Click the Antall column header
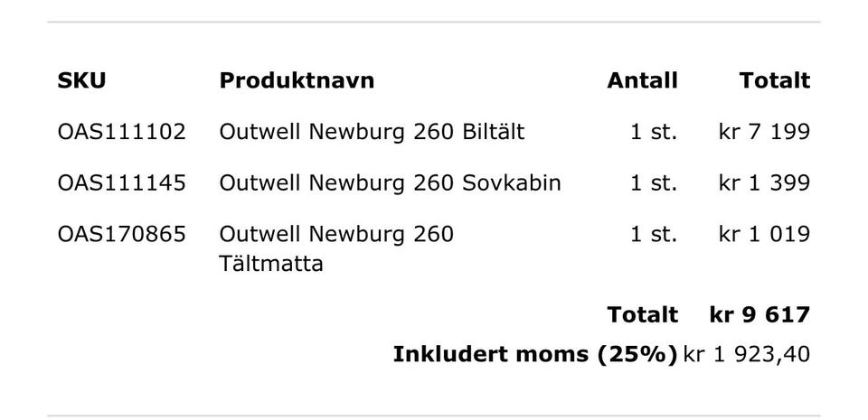 (642, 80)
